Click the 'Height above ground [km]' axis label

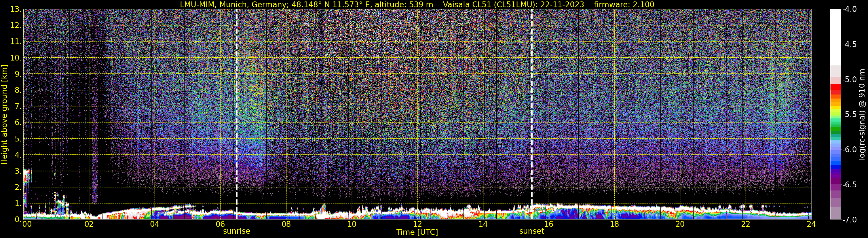4,115
